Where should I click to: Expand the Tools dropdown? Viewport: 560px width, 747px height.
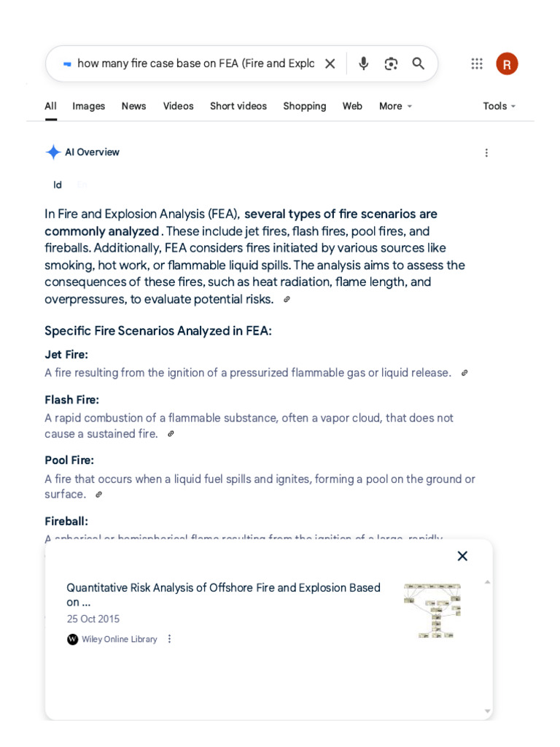point(499,107)
